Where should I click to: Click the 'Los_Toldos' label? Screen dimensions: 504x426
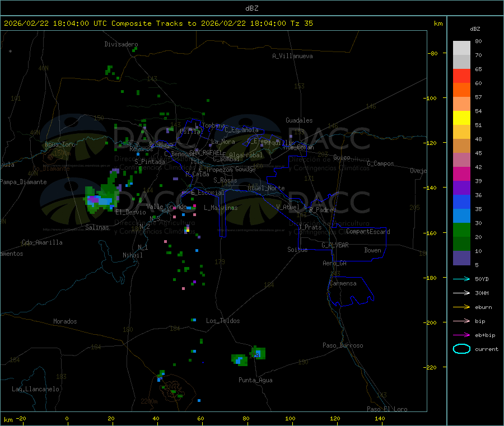click(x=223, y=321)
